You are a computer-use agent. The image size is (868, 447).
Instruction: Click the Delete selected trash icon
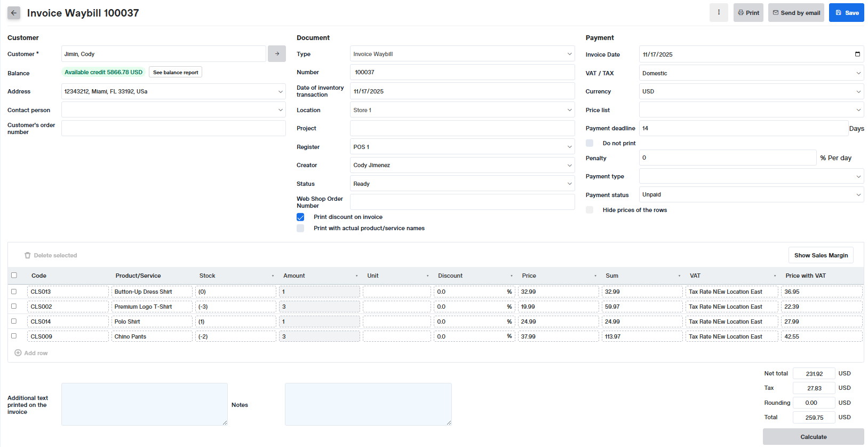pos(28,255)
